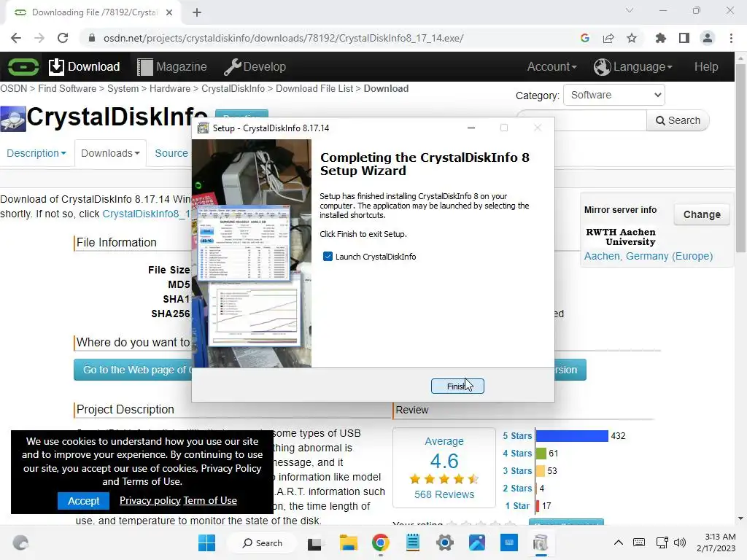Open the Aachen, Germany (Europe) link
The image size is (747, 560).
point(649,256)
